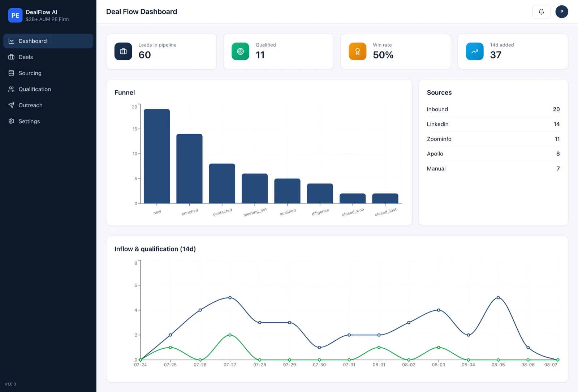Viewport: 578px width, 392px height.
Task: Click the 07-24 x-axis date label
Action: pos(141,365)
